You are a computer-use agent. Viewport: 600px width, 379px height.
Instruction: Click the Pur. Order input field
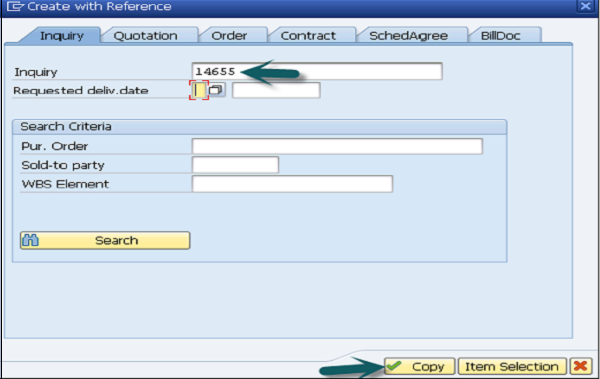pos(337,146)
